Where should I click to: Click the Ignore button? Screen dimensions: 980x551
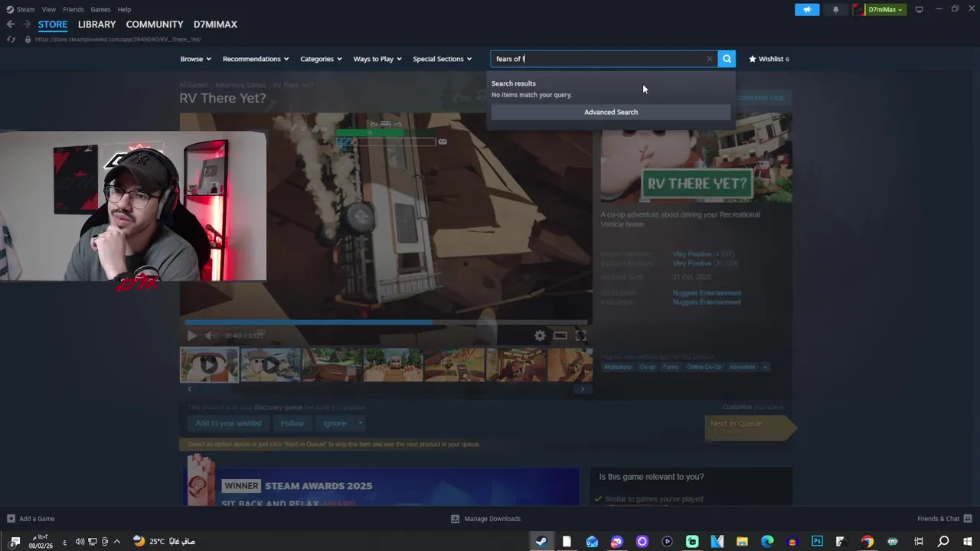(x=335, y=423)
